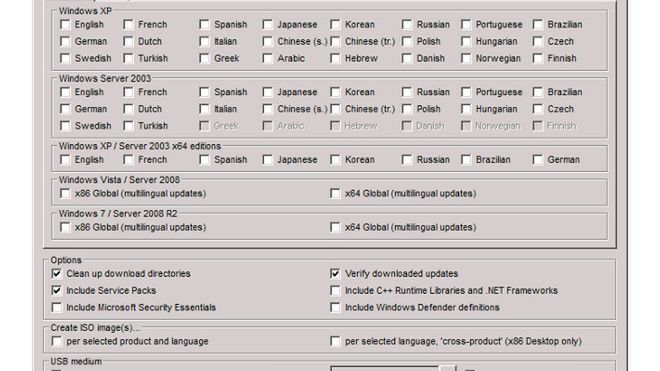Enable ISO image per selected product and language
The width and height of the screenshot is (660, 371).
point(57,341)
